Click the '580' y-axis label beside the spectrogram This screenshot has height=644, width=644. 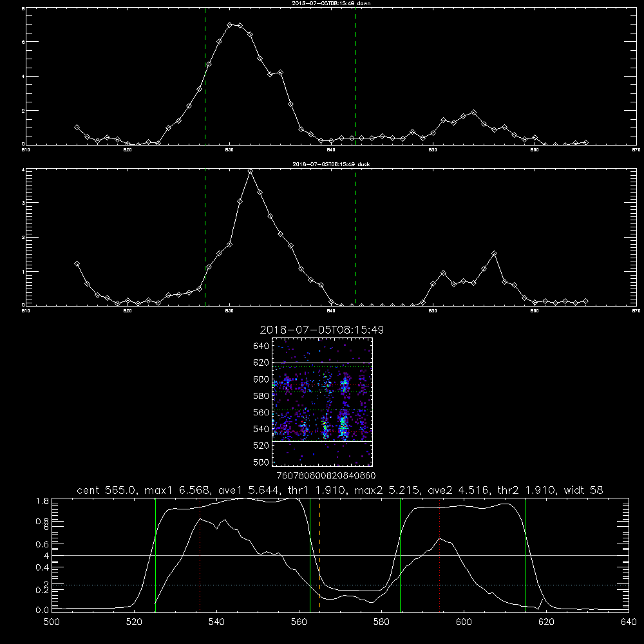pos(261,396)
